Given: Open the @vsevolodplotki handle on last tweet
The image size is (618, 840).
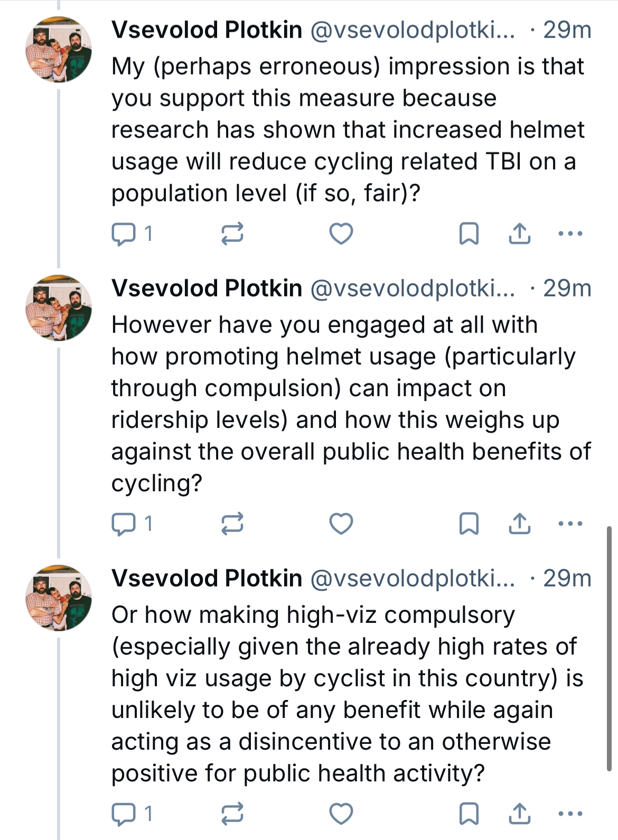Looking at the screenshot, I should (412, 578).
